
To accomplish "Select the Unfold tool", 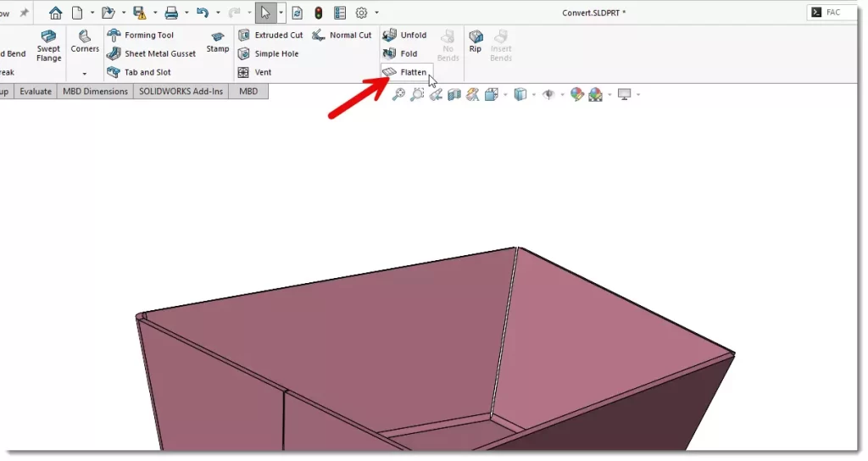I will 405,36.
